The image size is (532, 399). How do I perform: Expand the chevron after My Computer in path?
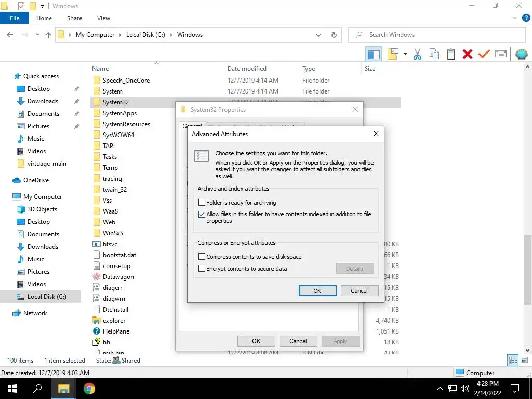point(120,35)
